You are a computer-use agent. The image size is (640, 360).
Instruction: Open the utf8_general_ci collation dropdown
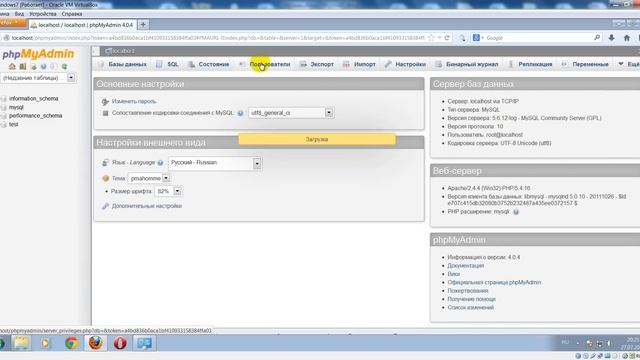coord(291,113)
